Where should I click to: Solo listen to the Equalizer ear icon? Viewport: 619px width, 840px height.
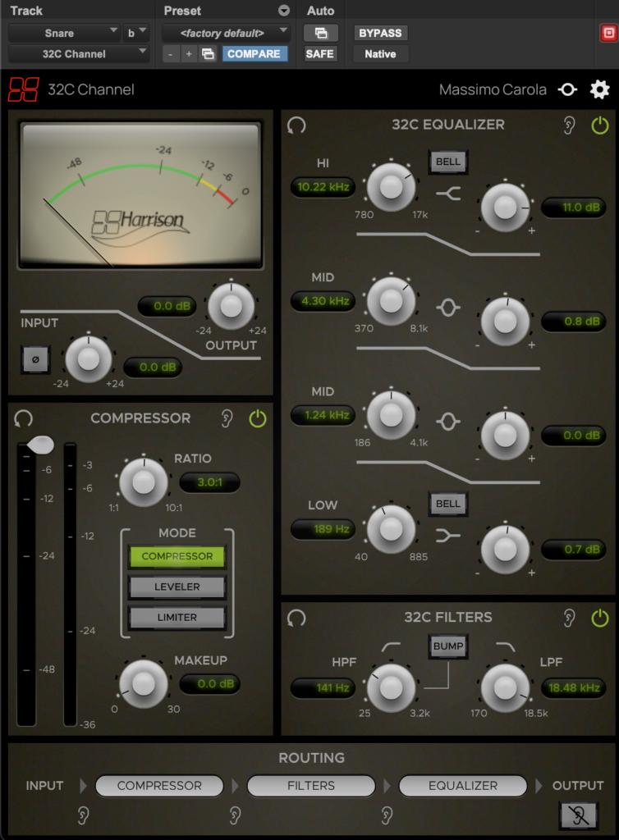(569, 125)
